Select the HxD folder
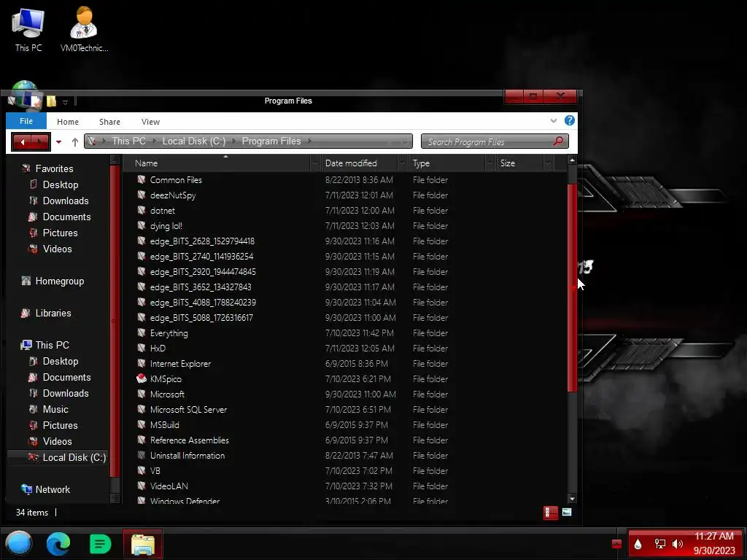Image resolution: width=747 pixels, height=560 pixels. pyautogui.click(x=158, y=348)
